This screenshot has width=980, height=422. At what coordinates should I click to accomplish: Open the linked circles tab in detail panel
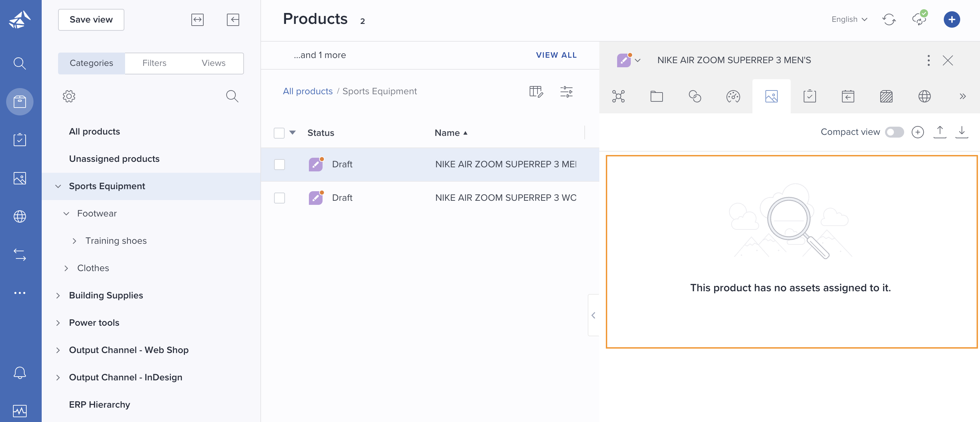pyautogui.click(x=695, y=97)
